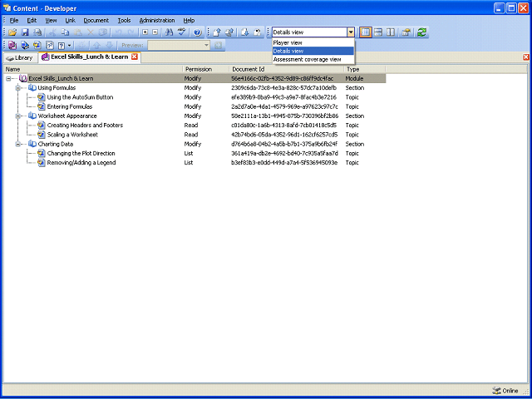Open the Properties toolbar icon

[x=406, y=32]
